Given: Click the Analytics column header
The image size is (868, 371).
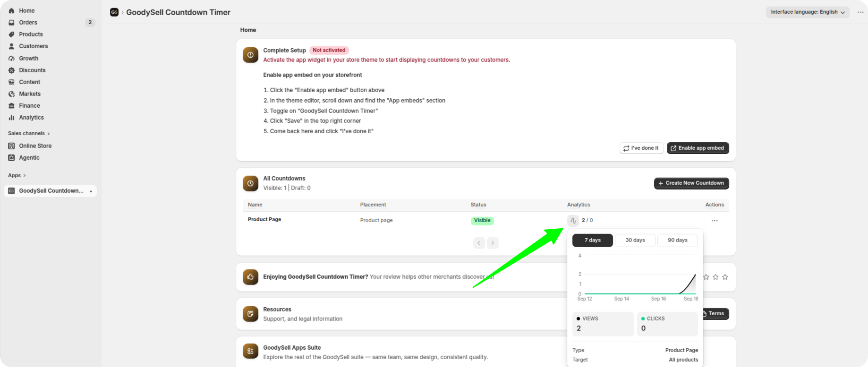Looking at the screenshot, I should tap(579, 205).
